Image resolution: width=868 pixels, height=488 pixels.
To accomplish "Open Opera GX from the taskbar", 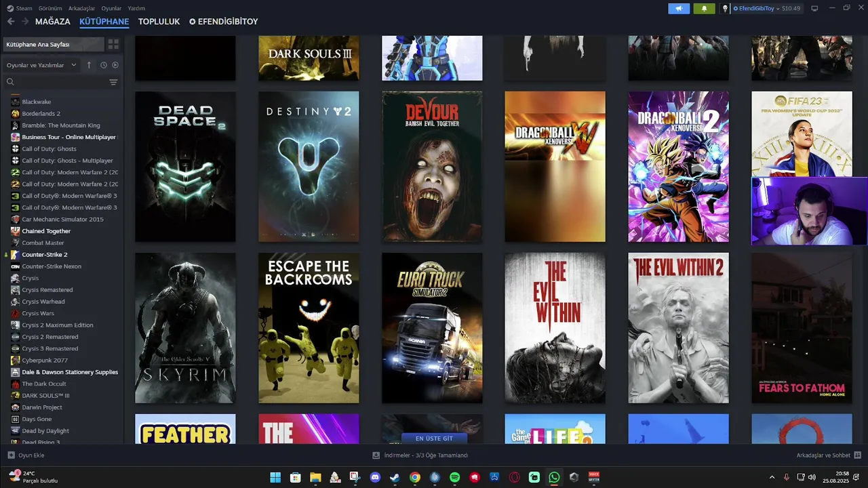I will coord(514,477).
